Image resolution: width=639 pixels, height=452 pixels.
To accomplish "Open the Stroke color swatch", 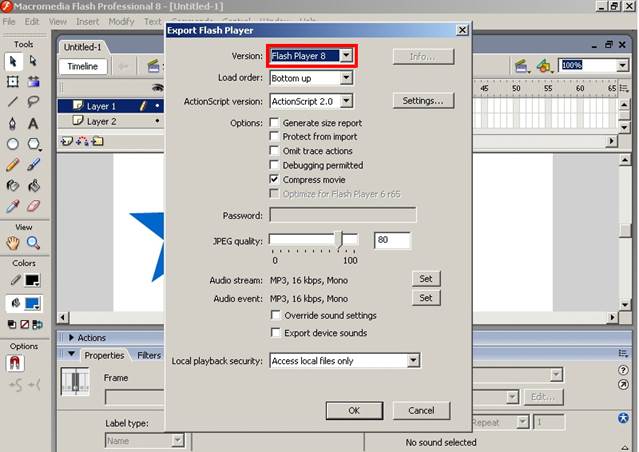I will 32,280.
